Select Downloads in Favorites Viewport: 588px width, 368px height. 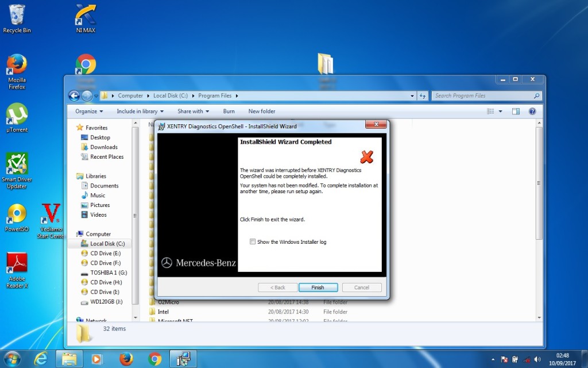point(103,147)
